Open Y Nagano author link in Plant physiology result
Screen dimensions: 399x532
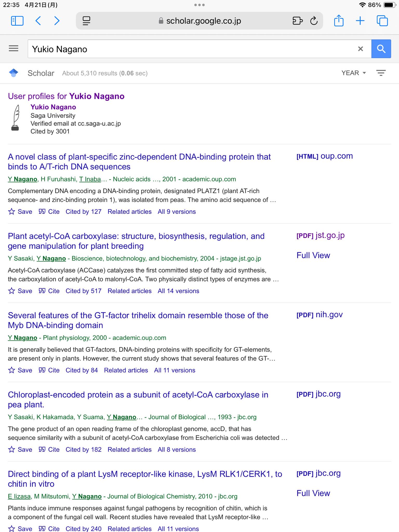pyautogui.click(x=22, y=338)
